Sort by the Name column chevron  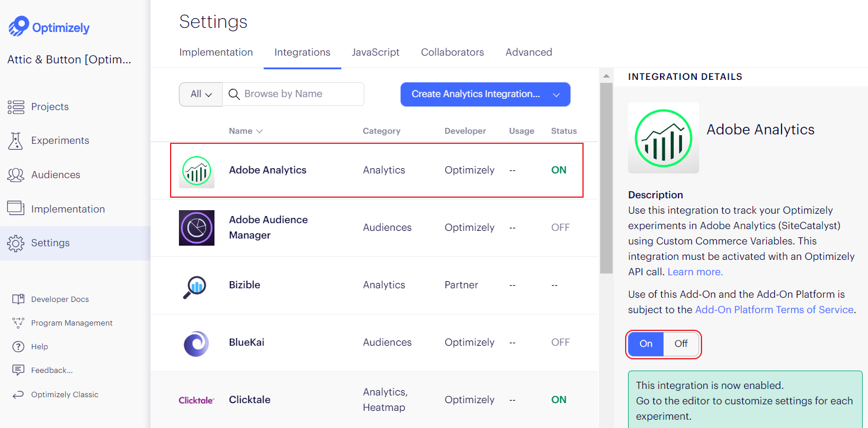tap(260, 131)
